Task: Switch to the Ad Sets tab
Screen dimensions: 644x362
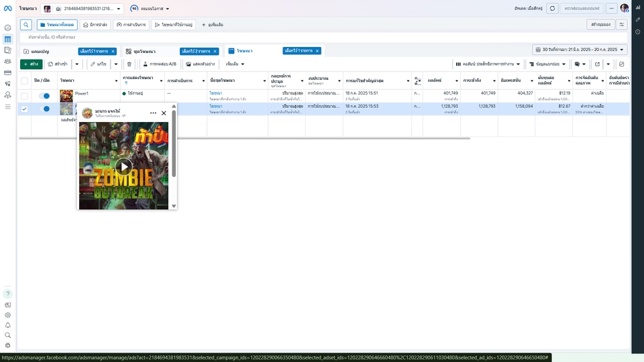Action: pos(142,51)
